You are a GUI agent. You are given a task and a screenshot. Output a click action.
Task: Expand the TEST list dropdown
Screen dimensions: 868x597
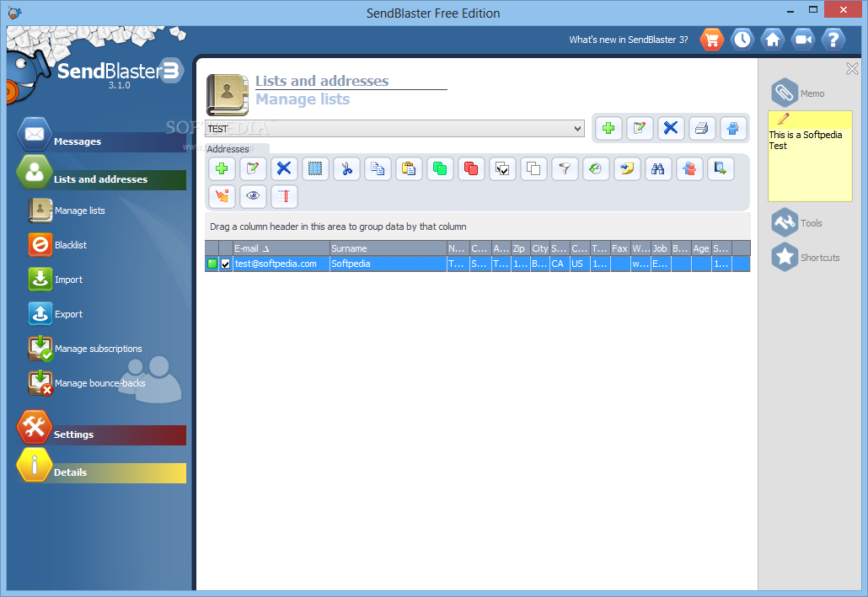coord(577,128)
